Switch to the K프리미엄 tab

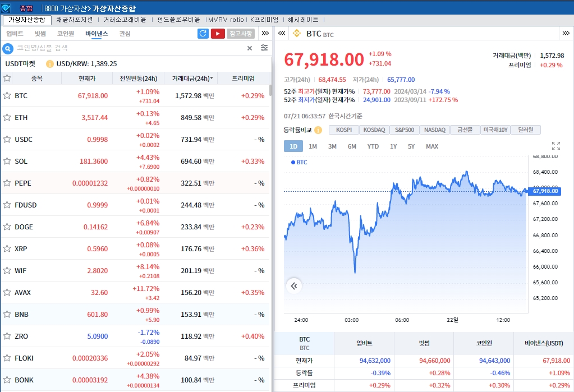pyautogui.click(x=264, y=20)
